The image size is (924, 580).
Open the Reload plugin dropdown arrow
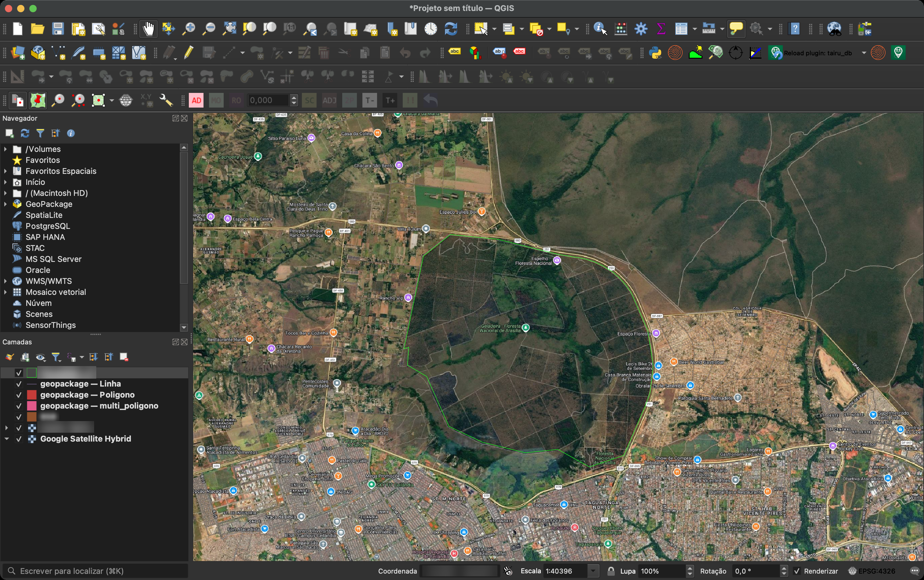click(864, 53)
